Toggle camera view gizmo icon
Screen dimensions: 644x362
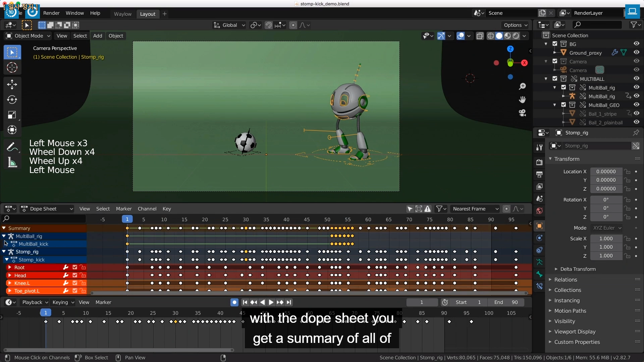pos(522,113)
